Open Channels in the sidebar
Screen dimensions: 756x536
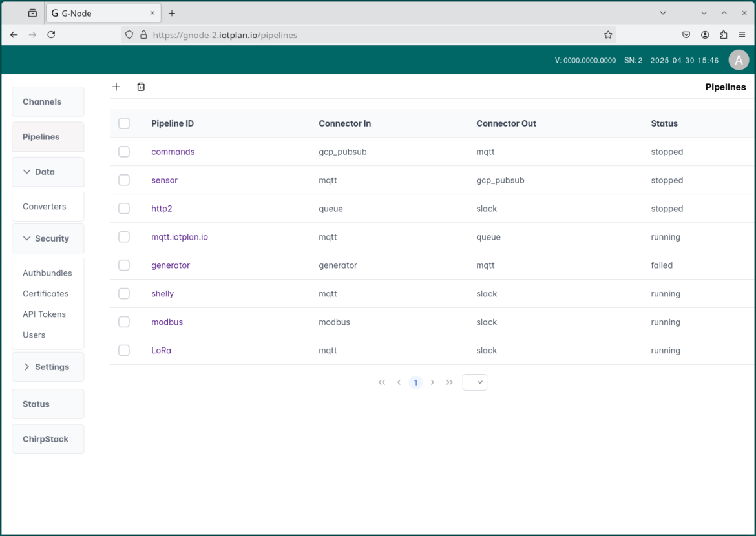point(48,101)
